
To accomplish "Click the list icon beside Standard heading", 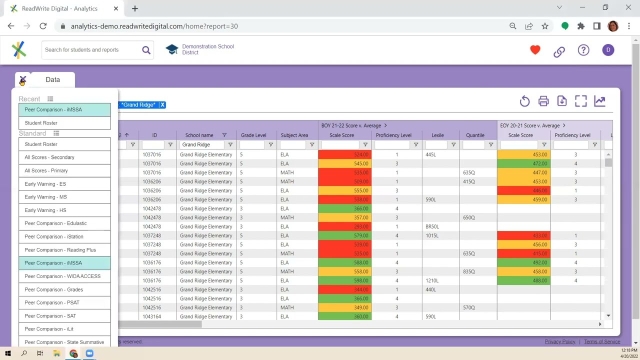I will tap(56, 133).
